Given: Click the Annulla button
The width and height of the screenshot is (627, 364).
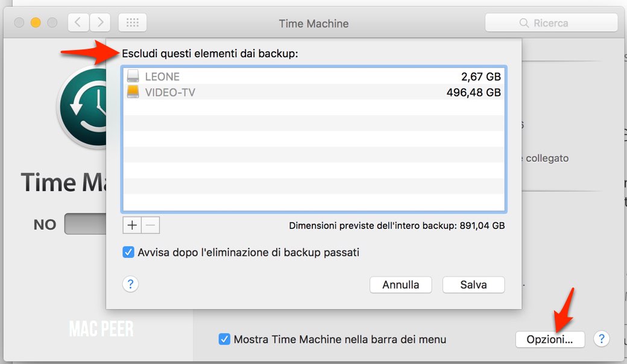Looking at the screenshot, I should click(x=401, y=284).
